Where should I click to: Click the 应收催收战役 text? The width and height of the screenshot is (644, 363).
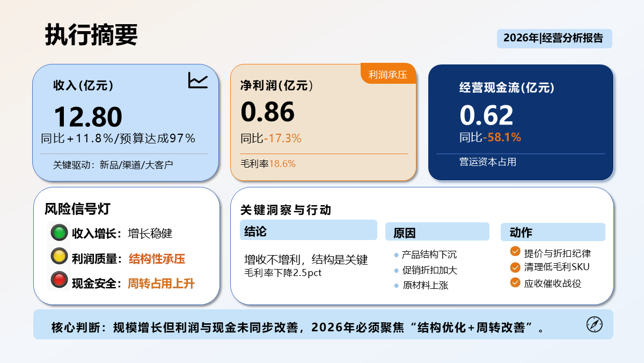[x=553, y=283]
